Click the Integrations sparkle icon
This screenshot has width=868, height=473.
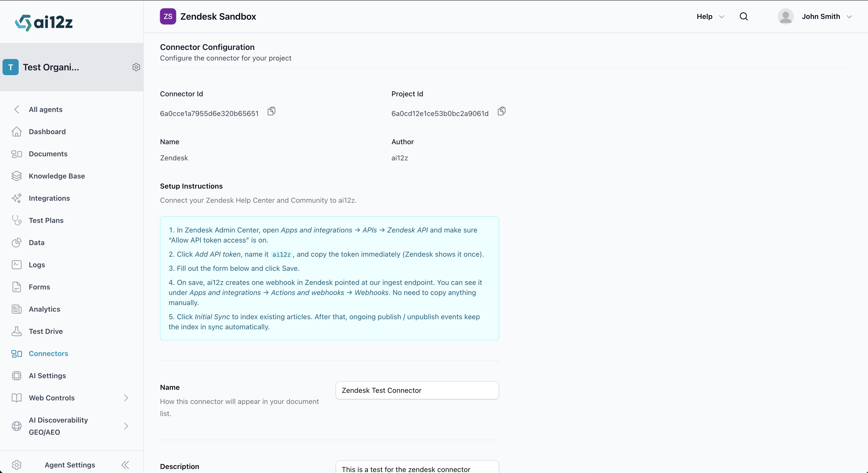click(x=16, y=198)
